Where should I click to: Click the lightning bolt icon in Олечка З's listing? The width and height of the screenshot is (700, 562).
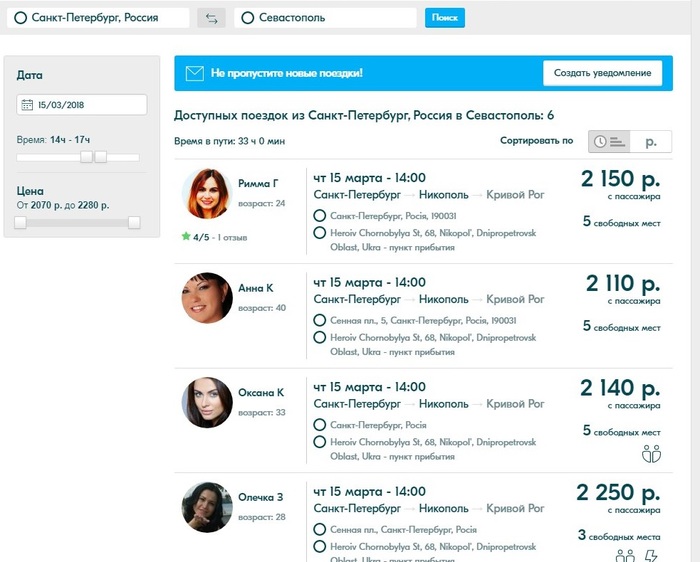point(651,556)
